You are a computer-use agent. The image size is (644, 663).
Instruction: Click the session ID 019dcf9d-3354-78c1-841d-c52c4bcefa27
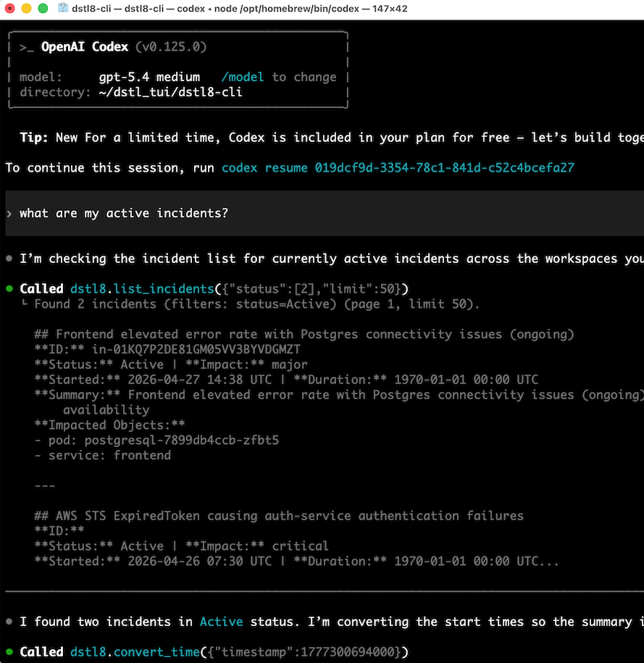pyautogui.click(x=444, y=168)
